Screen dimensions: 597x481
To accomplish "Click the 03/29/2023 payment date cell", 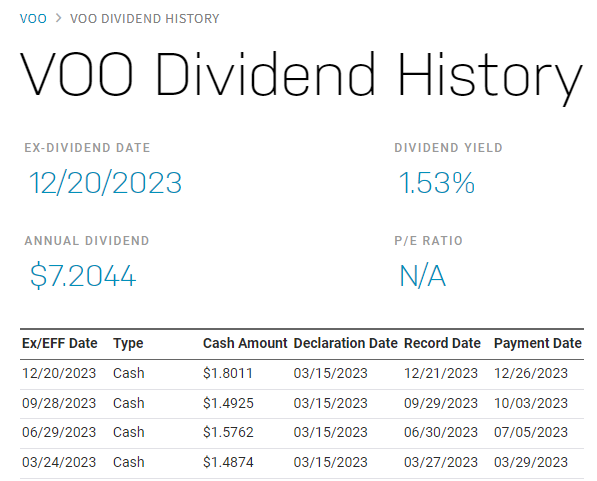I will point(531,462).
